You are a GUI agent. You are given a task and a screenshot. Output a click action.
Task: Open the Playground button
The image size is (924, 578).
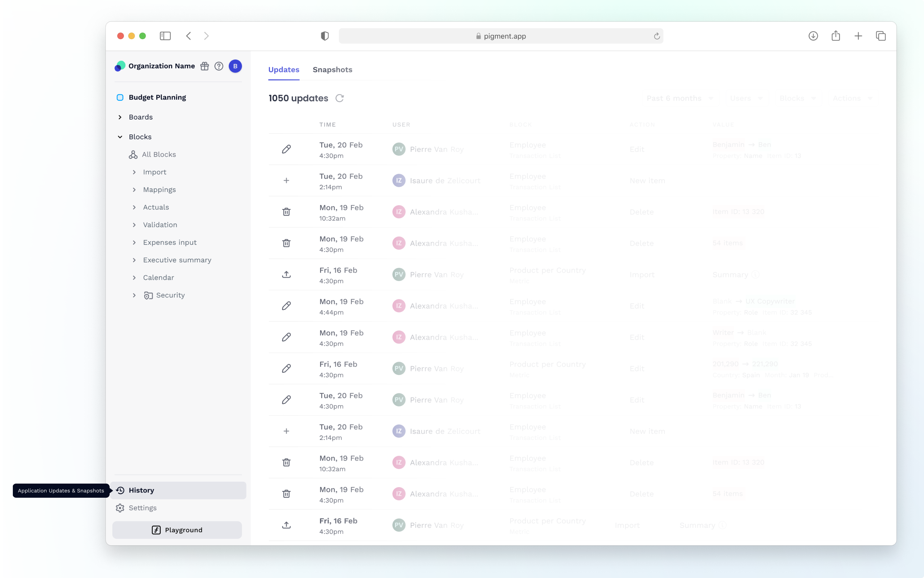click(177, 530)
